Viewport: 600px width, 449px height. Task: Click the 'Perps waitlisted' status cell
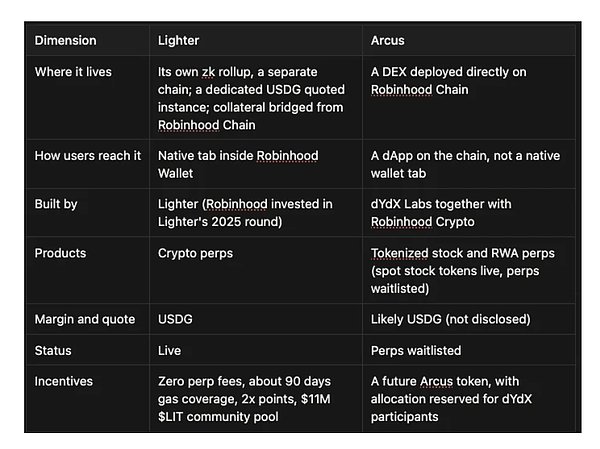(416, 351)
